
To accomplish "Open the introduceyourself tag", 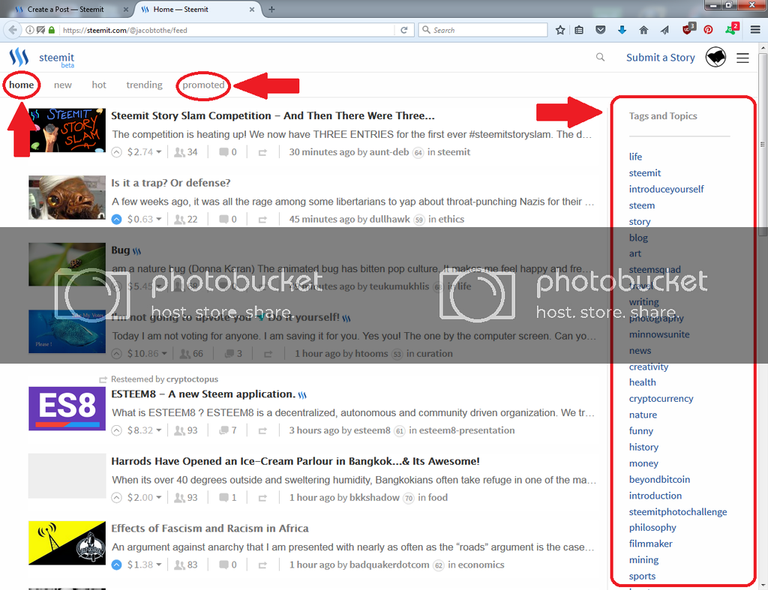I will (666, 189).
